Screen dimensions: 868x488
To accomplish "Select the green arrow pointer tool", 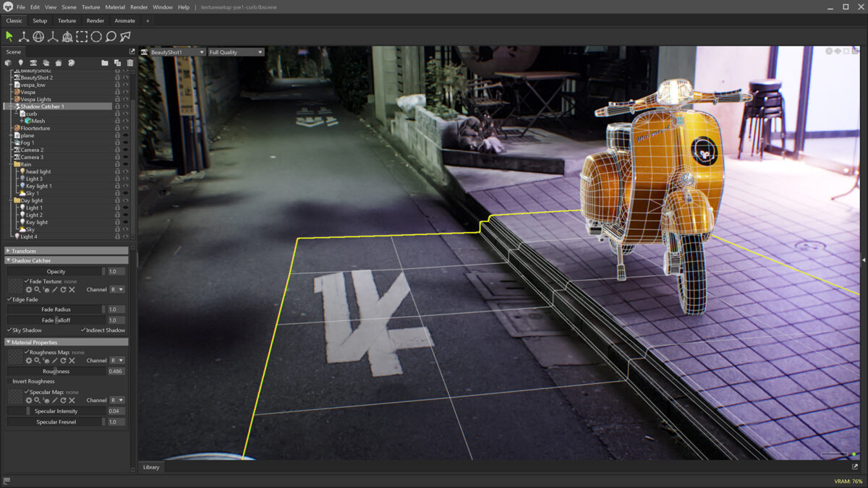I will [x=9, y=35].
